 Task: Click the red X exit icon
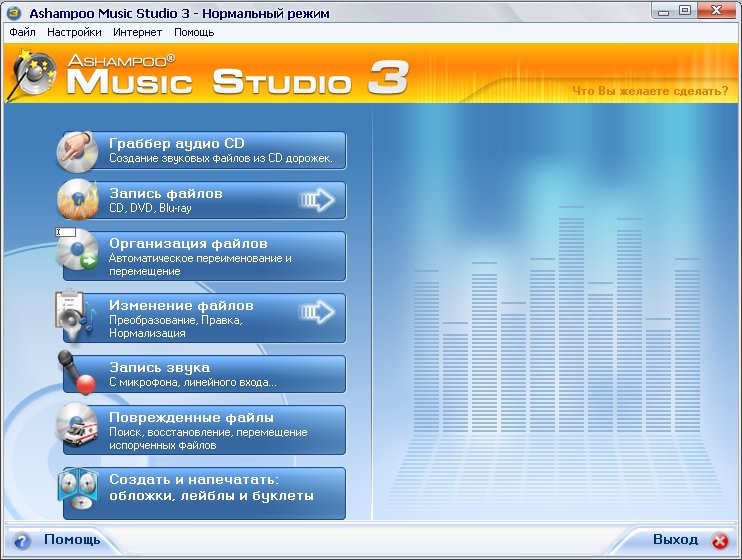pos(719,540)
